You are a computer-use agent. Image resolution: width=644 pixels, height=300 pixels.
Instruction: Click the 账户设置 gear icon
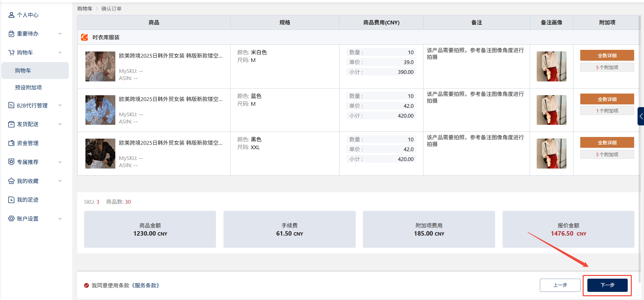[11, 219]
